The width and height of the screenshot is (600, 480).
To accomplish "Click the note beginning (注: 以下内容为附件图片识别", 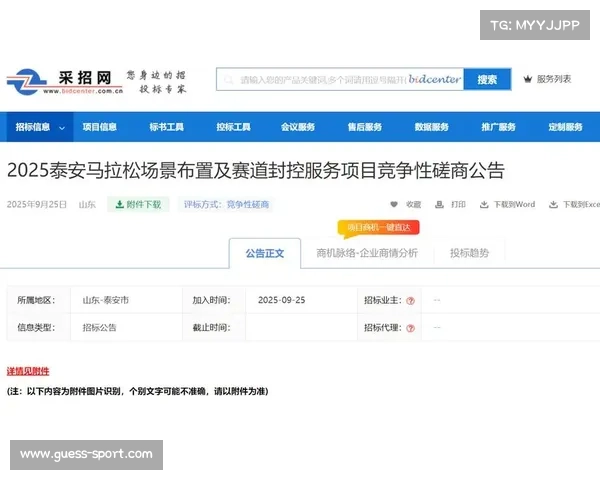I will (x=138, y=391).
